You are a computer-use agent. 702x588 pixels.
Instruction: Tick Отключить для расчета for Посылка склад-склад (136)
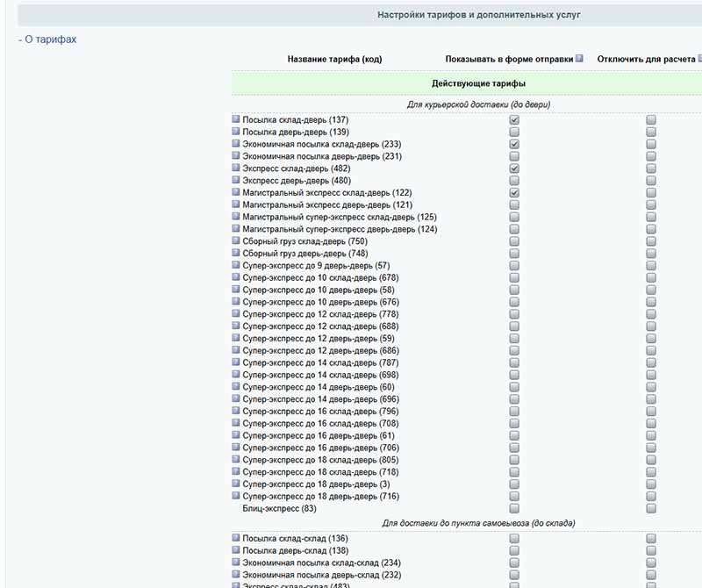click(651, 538)
